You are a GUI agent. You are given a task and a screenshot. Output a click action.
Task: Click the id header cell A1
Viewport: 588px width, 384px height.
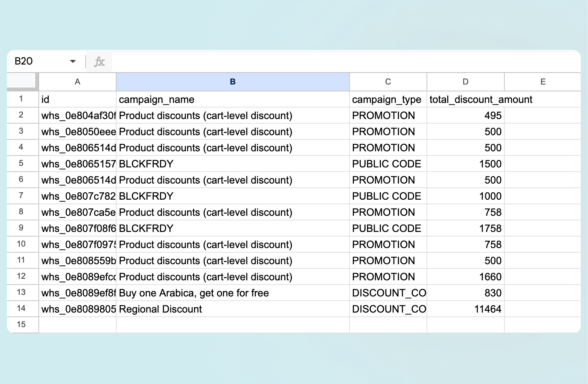[77, 99]
